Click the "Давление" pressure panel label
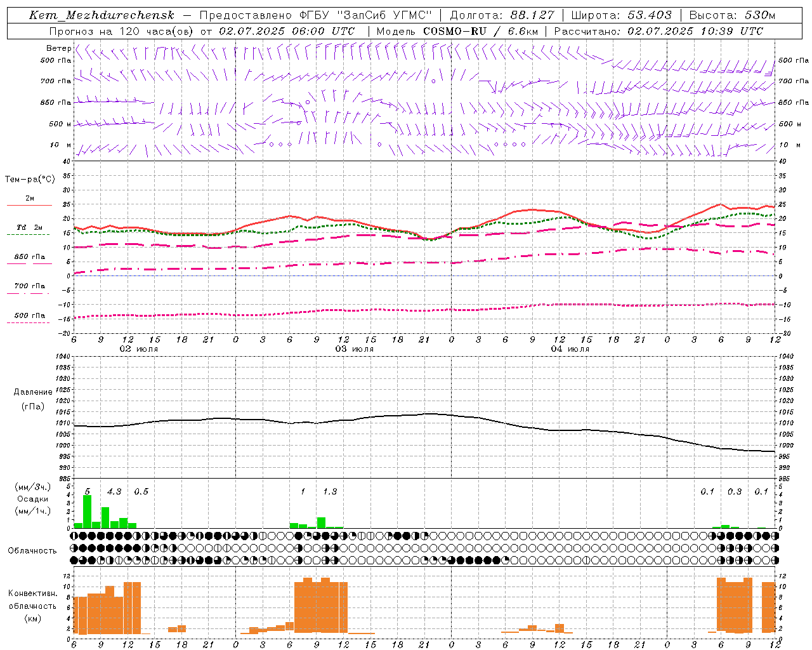The image size is (812, 650). pos(33,392)
